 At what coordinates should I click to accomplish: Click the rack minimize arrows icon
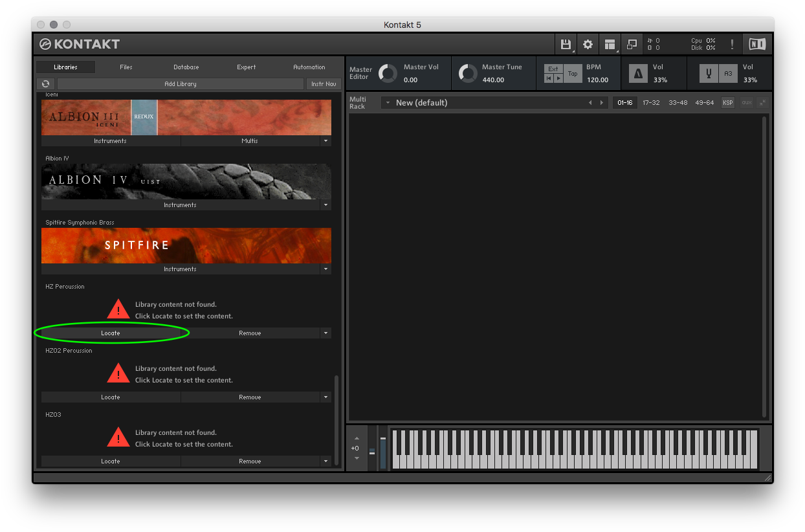[762, 103]
